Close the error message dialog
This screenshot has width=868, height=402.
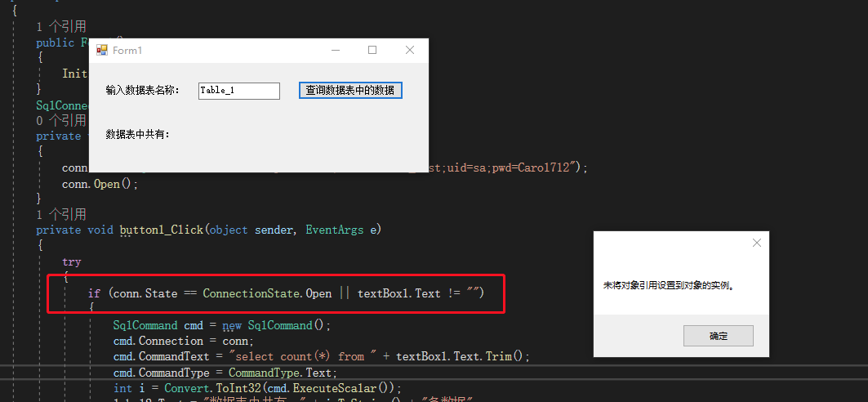coord(757,243)
